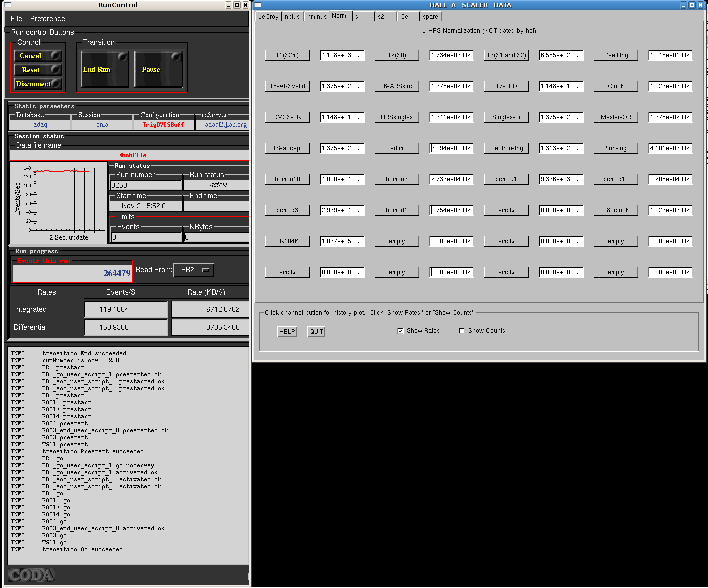Click the Reset control button
Image resolution: width=708 pixels, height=588 pixels.
tap(38, 70)
